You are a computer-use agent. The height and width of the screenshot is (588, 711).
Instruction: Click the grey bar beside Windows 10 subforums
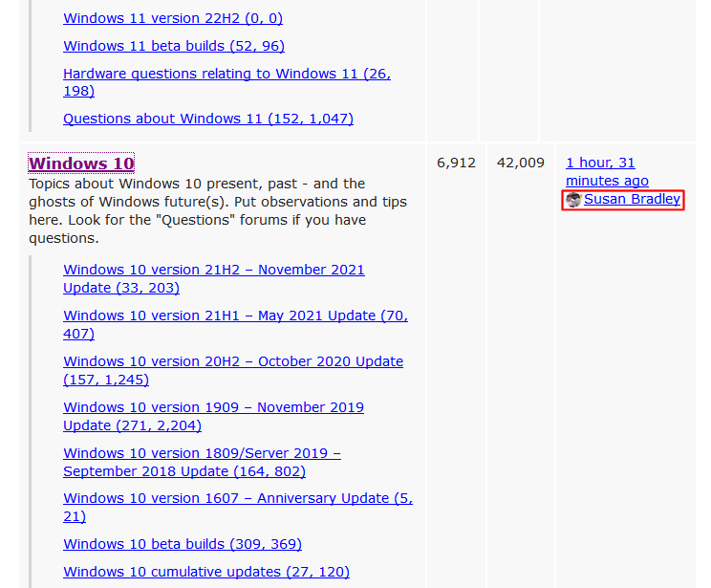tap(31, 421)
